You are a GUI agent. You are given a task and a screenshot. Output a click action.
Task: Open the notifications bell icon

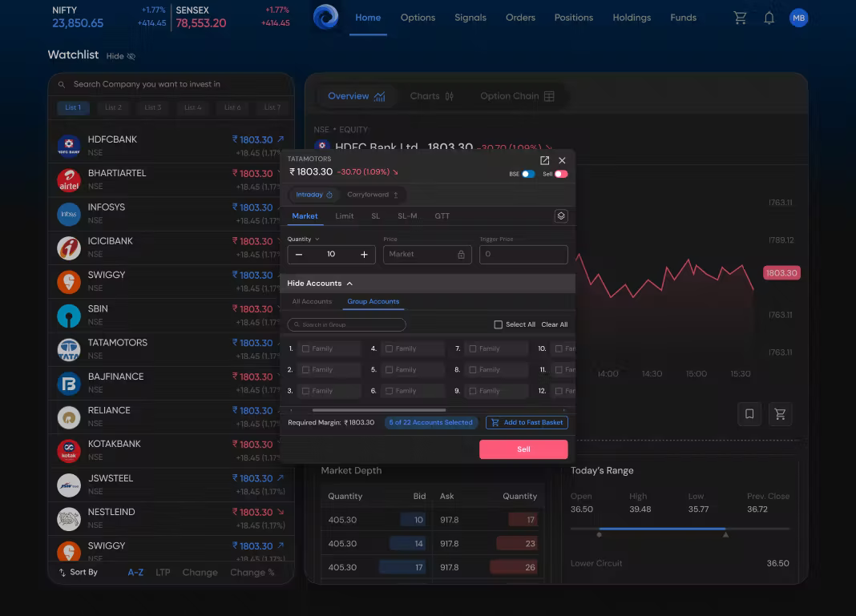(769, 17)
